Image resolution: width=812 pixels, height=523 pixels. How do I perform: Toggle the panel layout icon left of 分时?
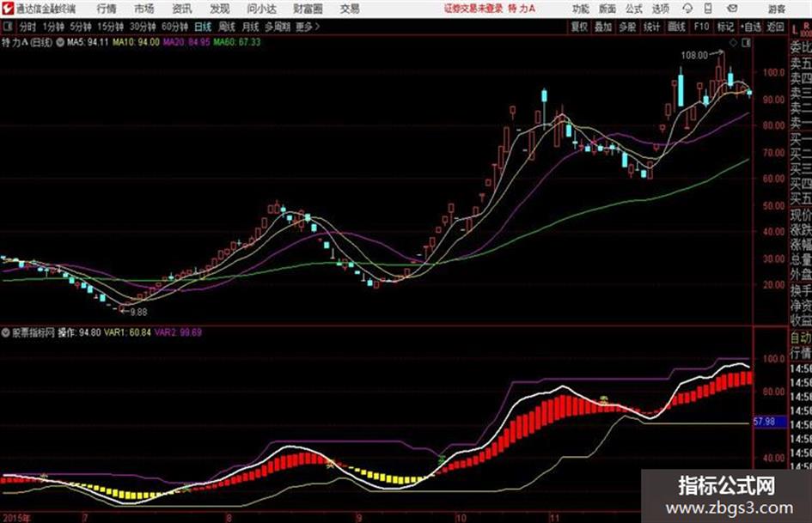tap(8, 27)
